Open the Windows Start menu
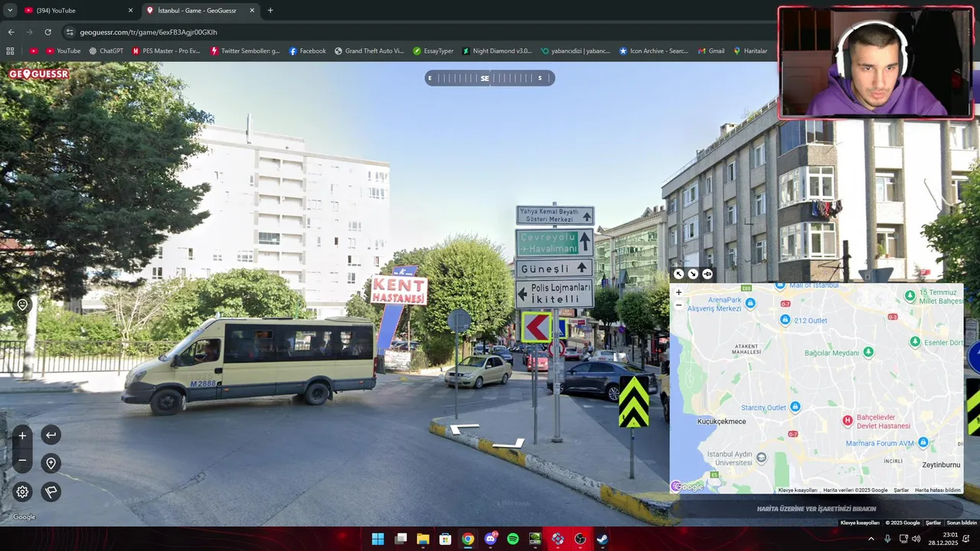Image resolution: width=980 pixels, height=551 pixels. coord(377,539)
